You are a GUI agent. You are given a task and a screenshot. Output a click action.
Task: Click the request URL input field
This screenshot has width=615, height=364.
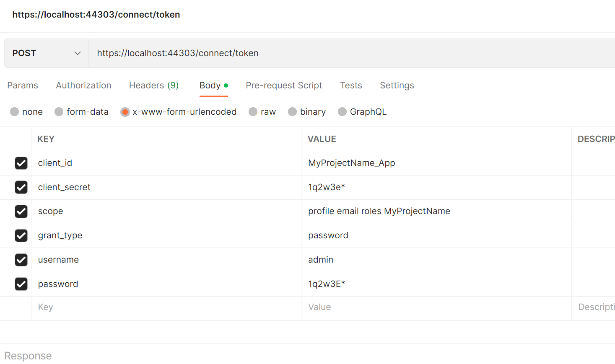[335, 53]
